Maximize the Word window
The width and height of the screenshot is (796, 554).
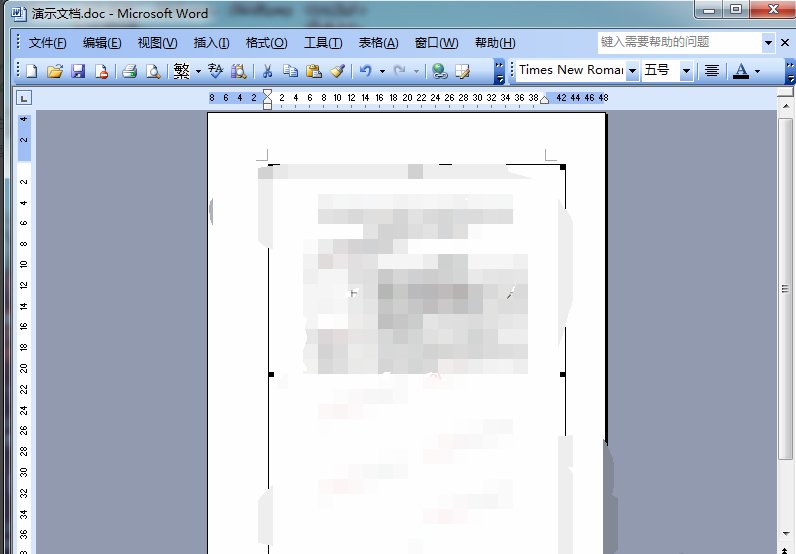pos(736,10)
